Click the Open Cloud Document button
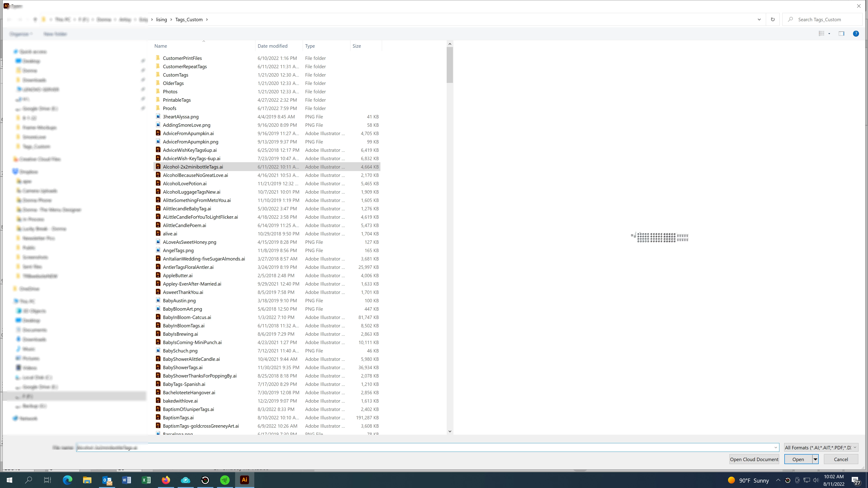 tap(754, 459)
